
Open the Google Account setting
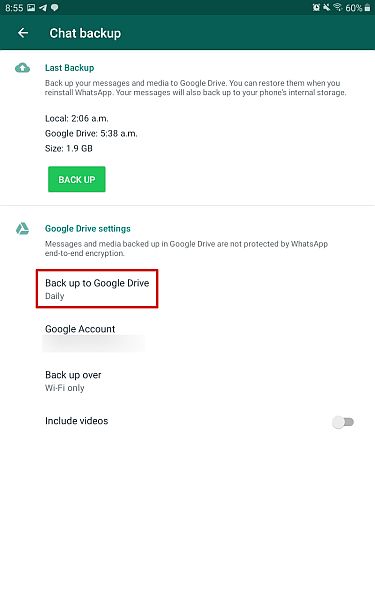click(x=94, y=337)
